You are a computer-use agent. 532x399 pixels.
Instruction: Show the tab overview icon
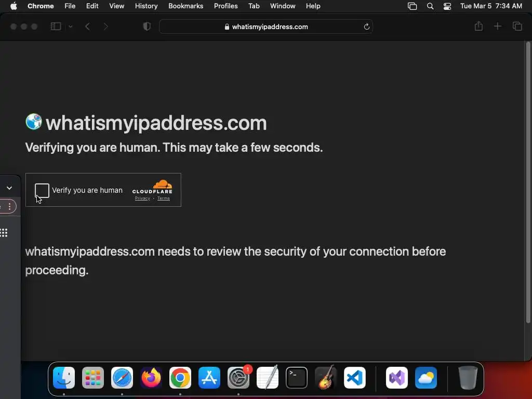[x=517, y=26]
